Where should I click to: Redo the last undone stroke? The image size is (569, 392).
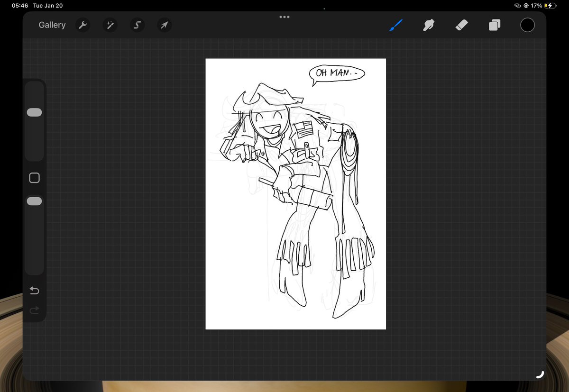tap(35, 310)
